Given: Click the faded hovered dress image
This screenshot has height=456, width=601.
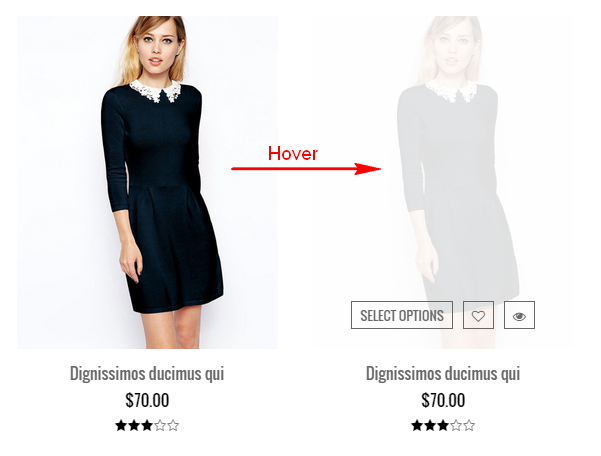Looking at the screenshot, I should [443, 182].
